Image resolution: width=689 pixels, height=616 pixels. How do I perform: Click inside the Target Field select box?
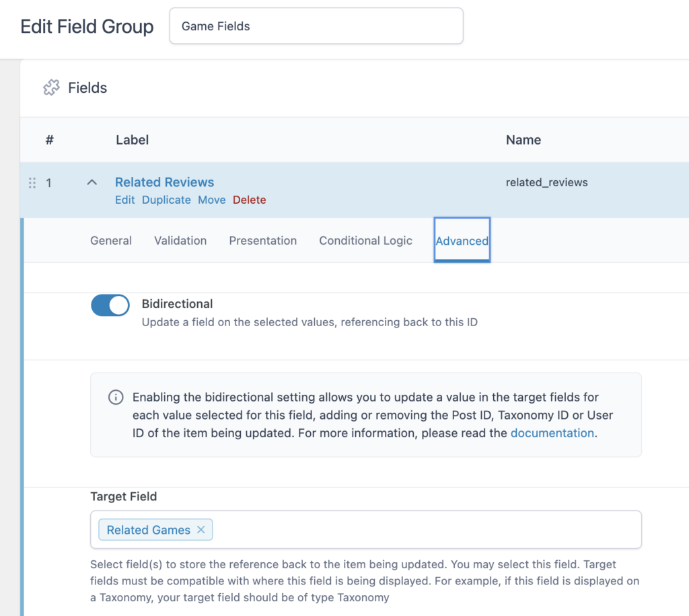365,529
